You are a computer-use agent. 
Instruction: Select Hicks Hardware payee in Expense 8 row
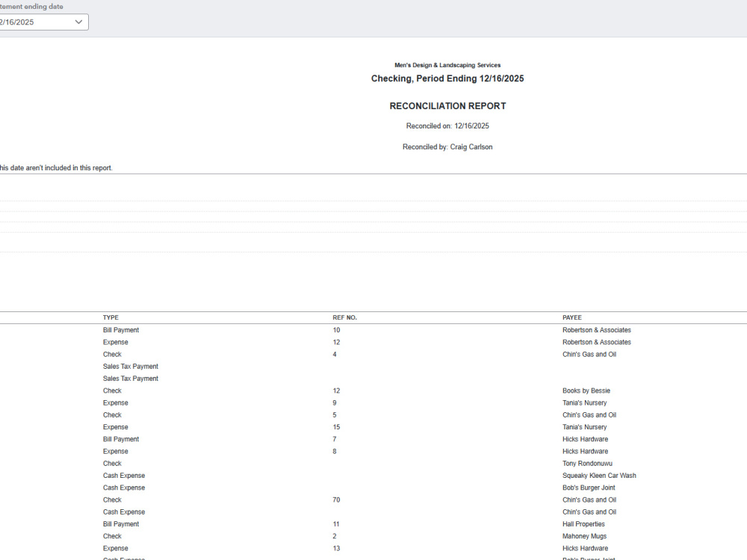[585, 452]
